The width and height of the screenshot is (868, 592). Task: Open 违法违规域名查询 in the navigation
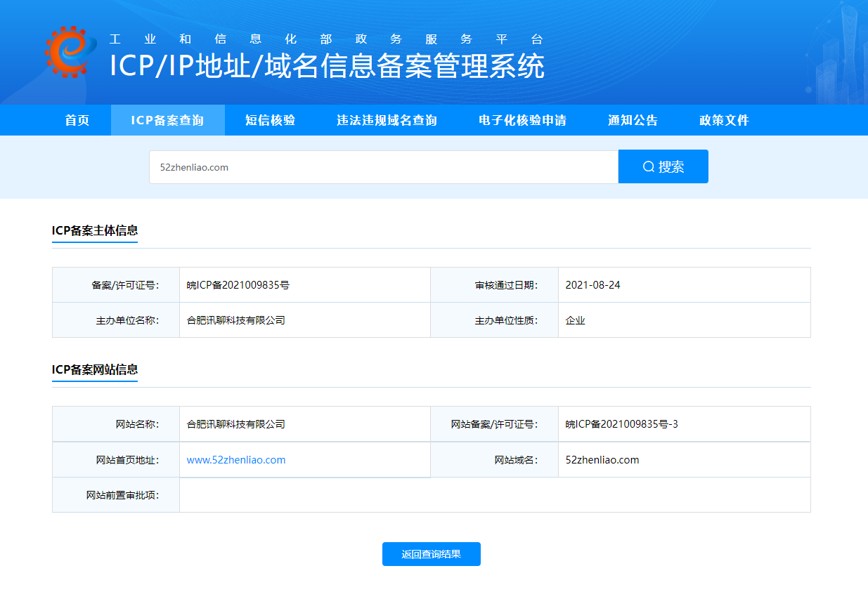pyautogui.click(x=387, y=120)
